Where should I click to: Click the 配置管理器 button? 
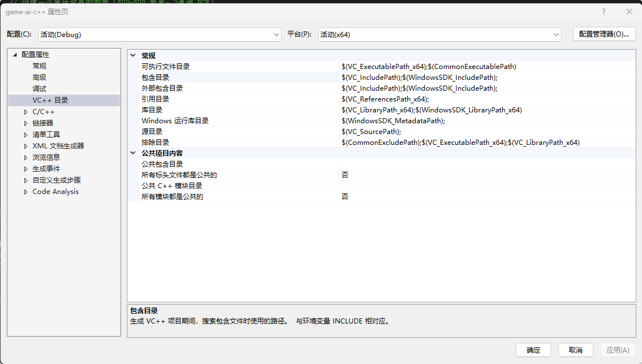click(604, 34)
